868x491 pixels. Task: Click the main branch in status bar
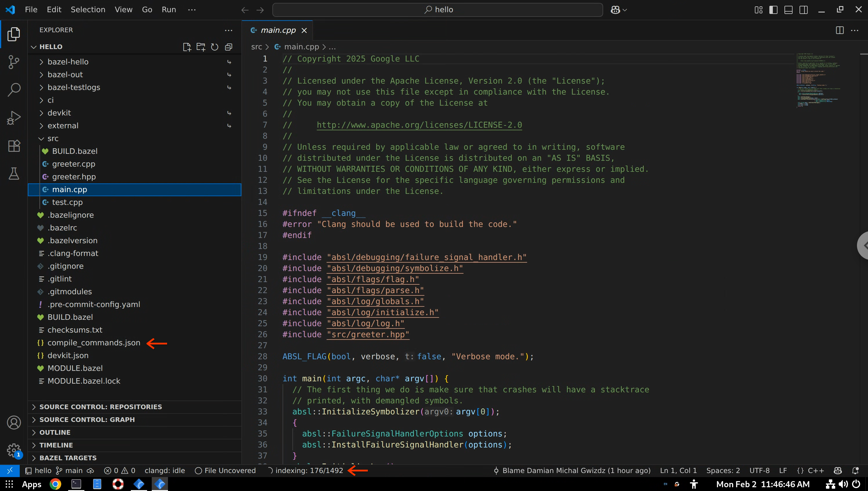point(69,470)
